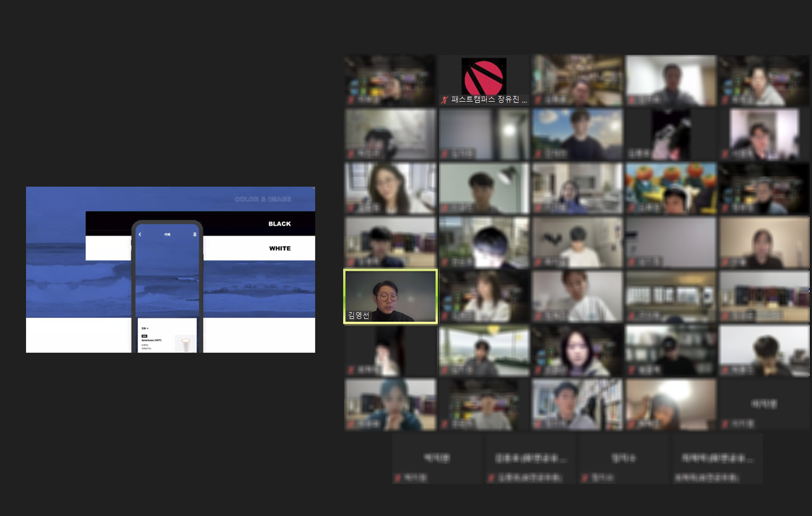Select the participant tile with pumpkin background

click(x=671, y=188)
